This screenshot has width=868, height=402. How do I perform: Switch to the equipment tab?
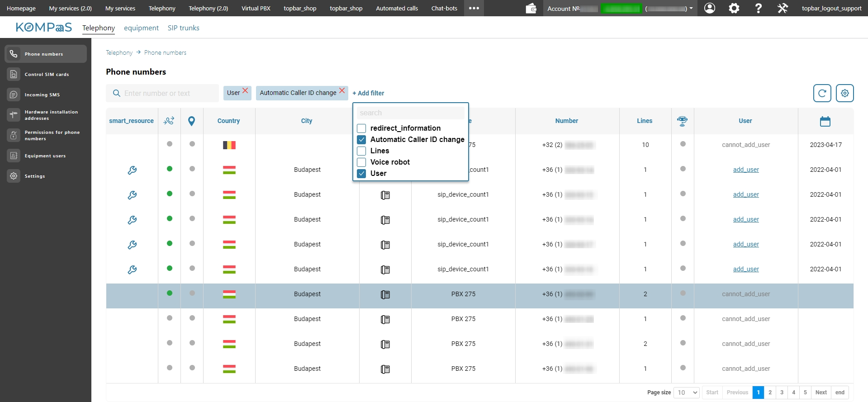tap(141, 28)
